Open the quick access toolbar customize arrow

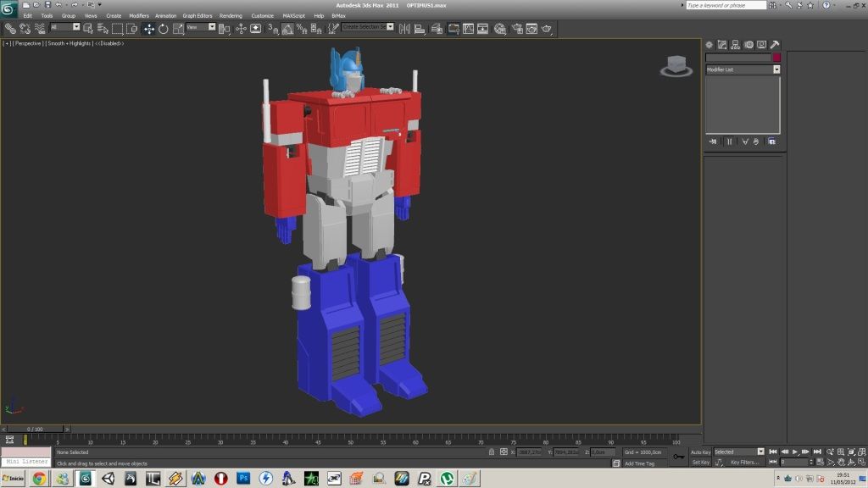click(x=100, y=4)
